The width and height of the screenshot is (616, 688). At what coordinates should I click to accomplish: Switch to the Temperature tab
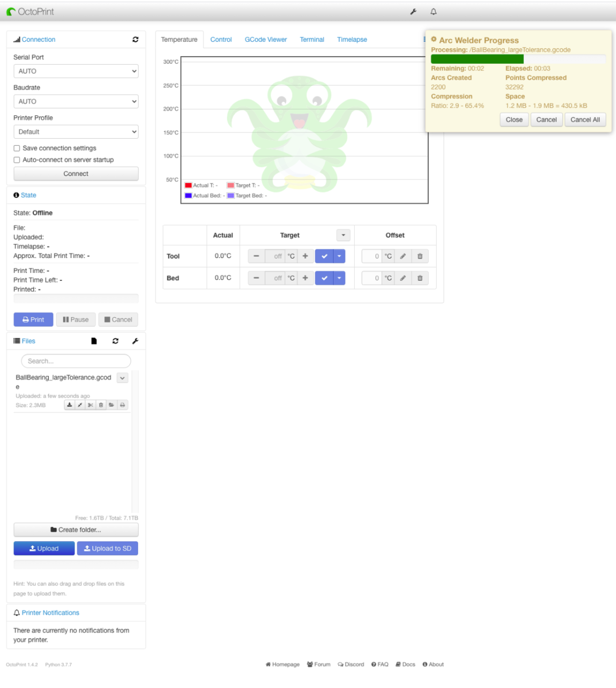click(179, 40)
